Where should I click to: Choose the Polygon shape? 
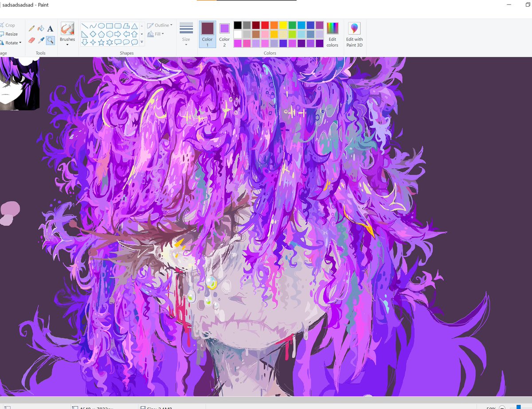pos(126,26)
